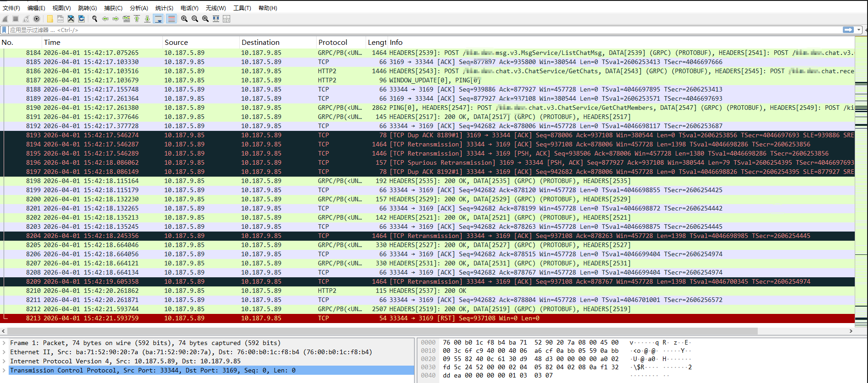Open the 文件(F) menu

(x=11, y=8)
